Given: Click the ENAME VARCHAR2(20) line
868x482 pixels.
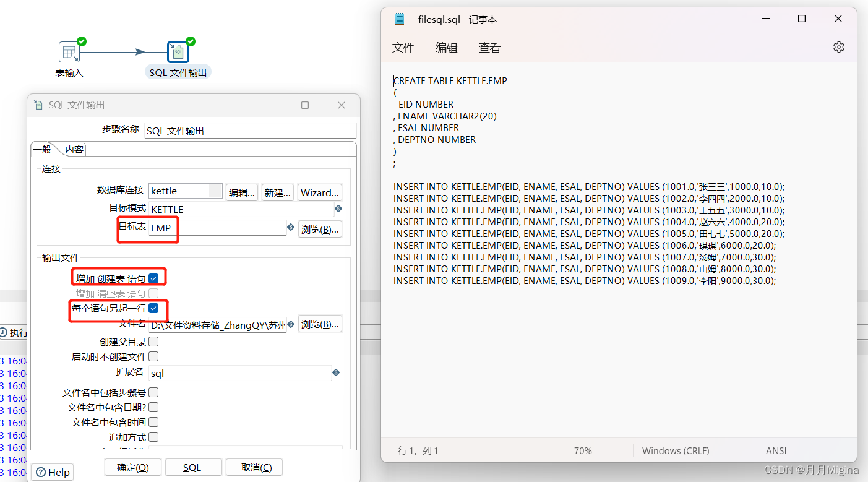Looking at the screenshot, I should click(x=445, y=116).
